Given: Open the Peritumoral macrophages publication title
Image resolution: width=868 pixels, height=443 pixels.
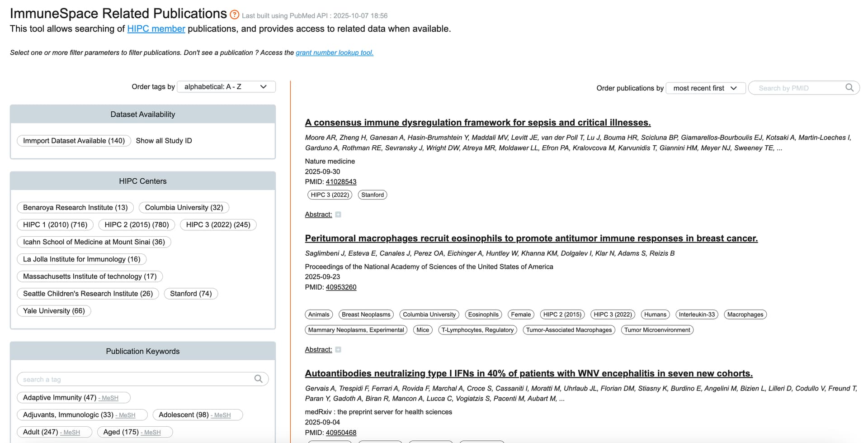Looking at the screenshot, I should pyautogui.click(x=531, y=238).
